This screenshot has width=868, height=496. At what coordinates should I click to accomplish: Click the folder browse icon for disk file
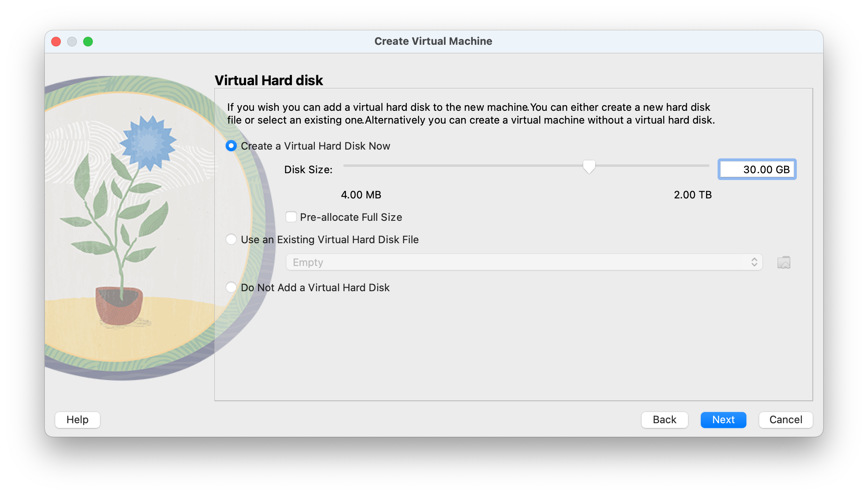(x=784, y=262)
